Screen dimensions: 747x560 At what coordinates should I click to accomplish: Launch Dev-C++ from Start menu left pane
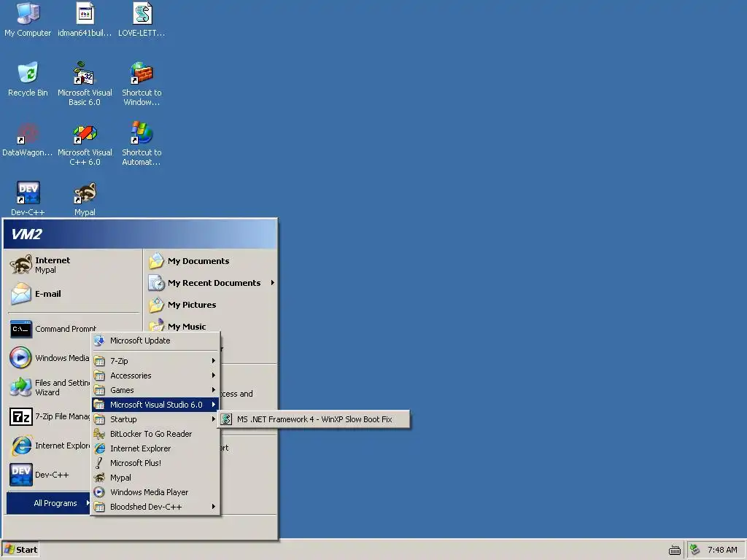pyautogui.click(x=49, y=475)
